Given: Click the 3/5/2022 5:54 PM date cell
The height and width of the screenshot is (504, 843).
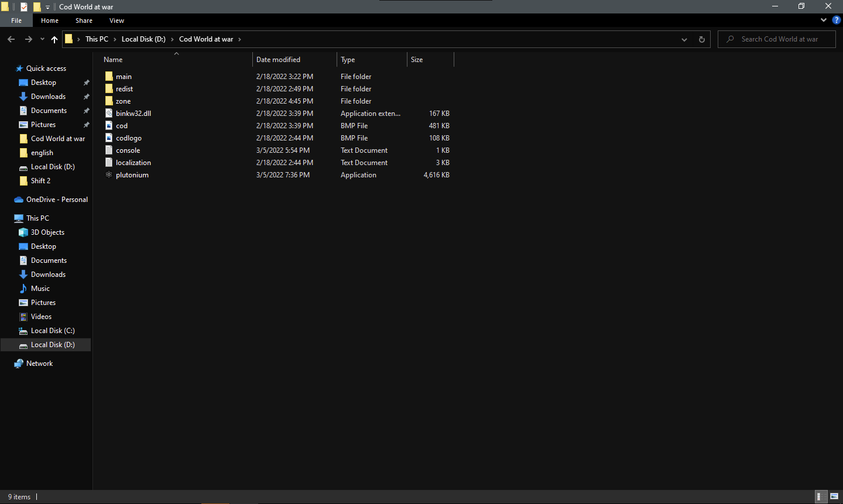Looking at the screenshot, I should coord(283,150).
